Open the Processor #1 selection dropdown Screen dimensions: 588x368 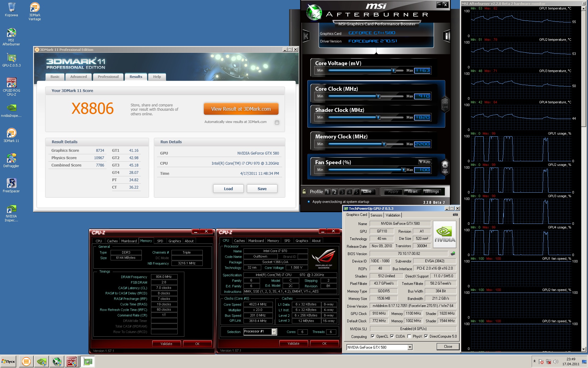pyautogui.click(x=274, y=332)
